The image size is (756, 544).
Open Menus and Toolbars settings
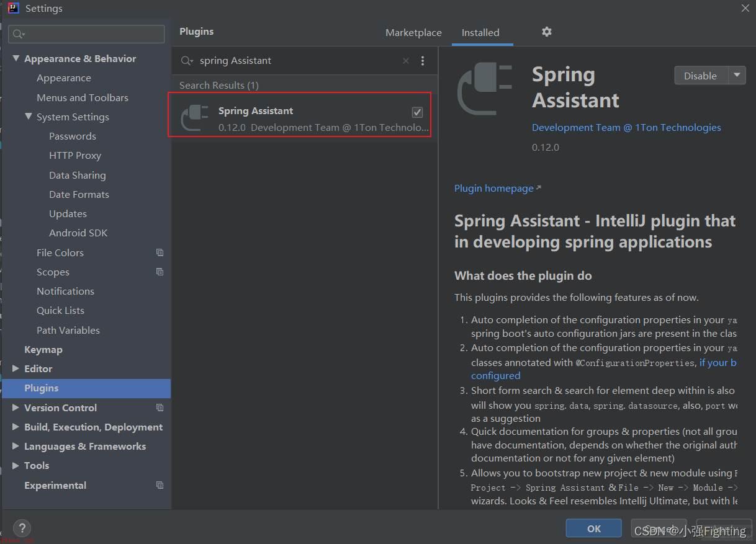click(82, 97)
